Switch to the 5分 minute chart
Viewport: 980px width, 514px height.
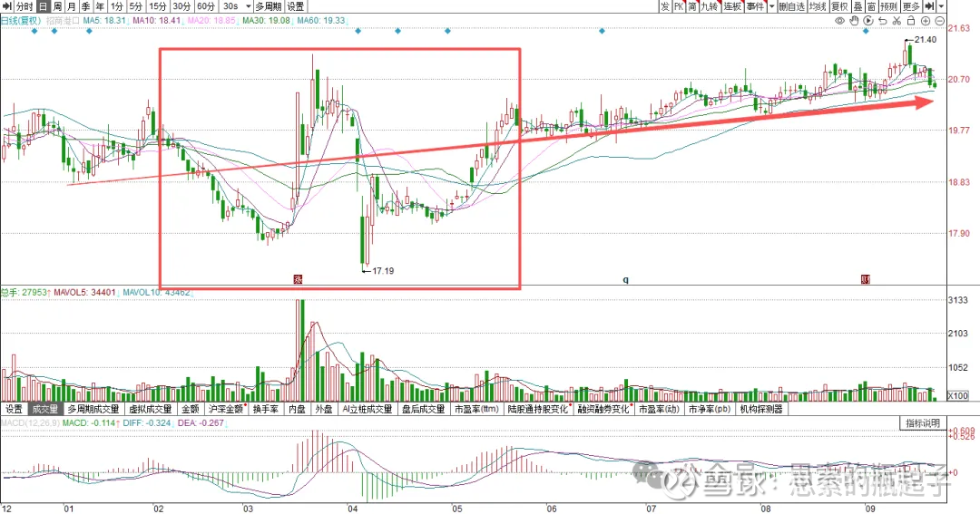click(135, 6)
